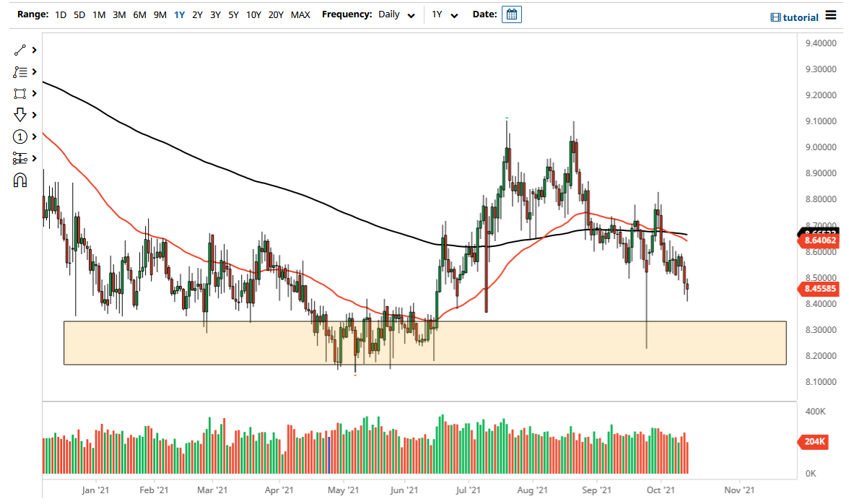Select the arrow marker tool
Screen dimensions: 849x504
(x=20, y=115)
